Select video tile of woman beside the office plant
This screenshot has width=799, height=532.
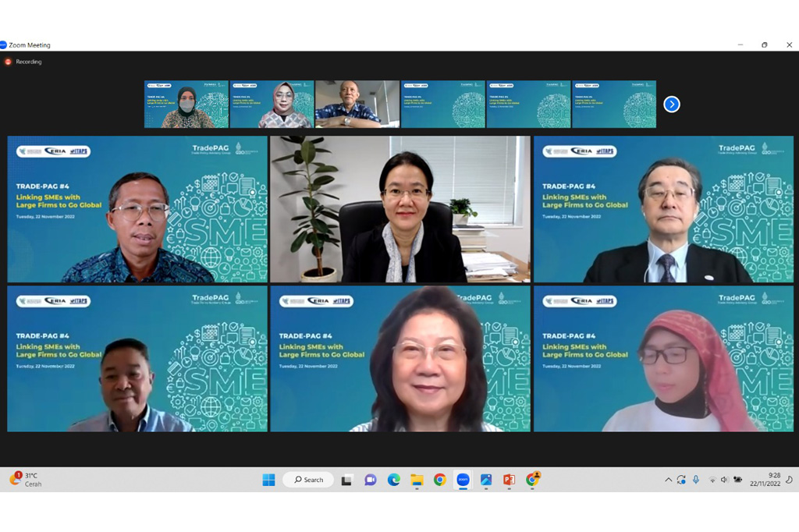(400, 209)
